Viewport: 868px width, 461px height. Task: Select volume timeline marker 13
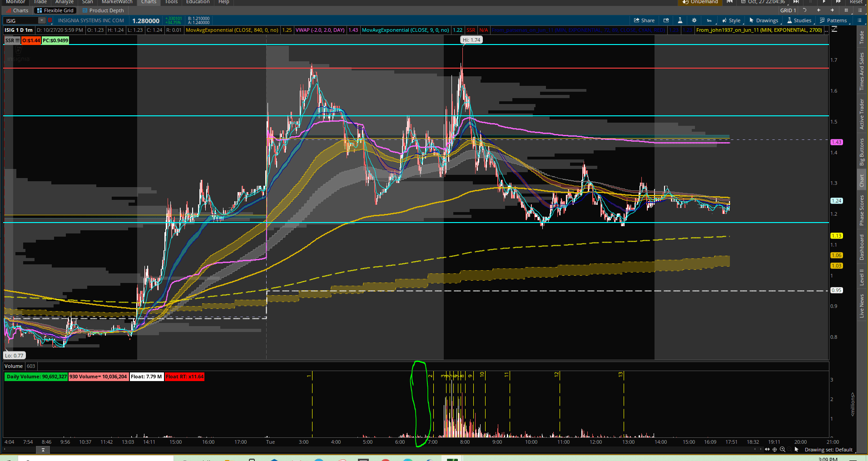620,375
